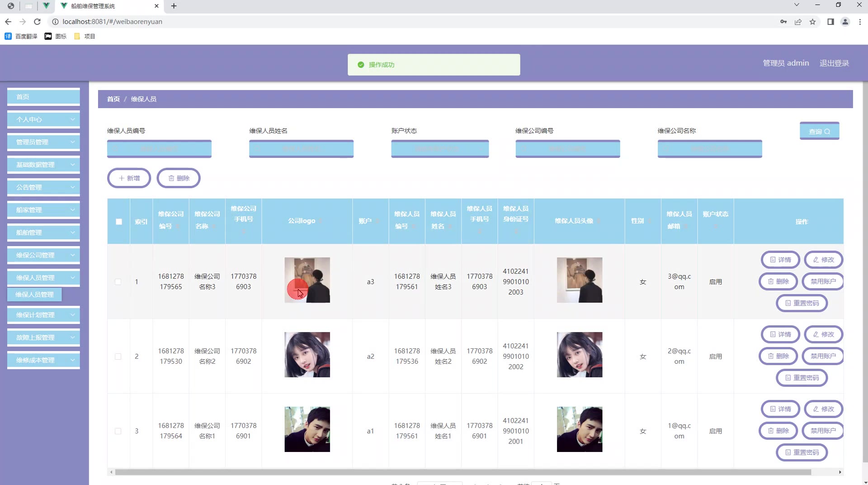
Task: Click 删除 for row a2
Action: click(x=778, y=356)
